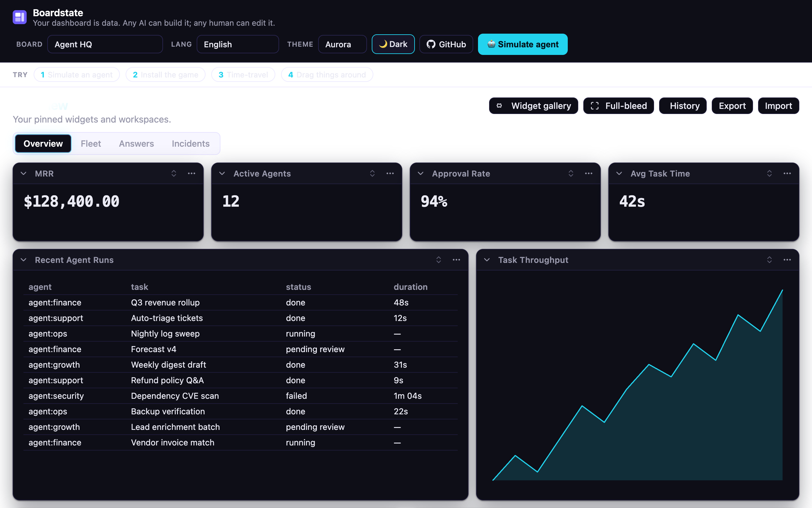Select the Vendor invoice match row

(240, 443)
